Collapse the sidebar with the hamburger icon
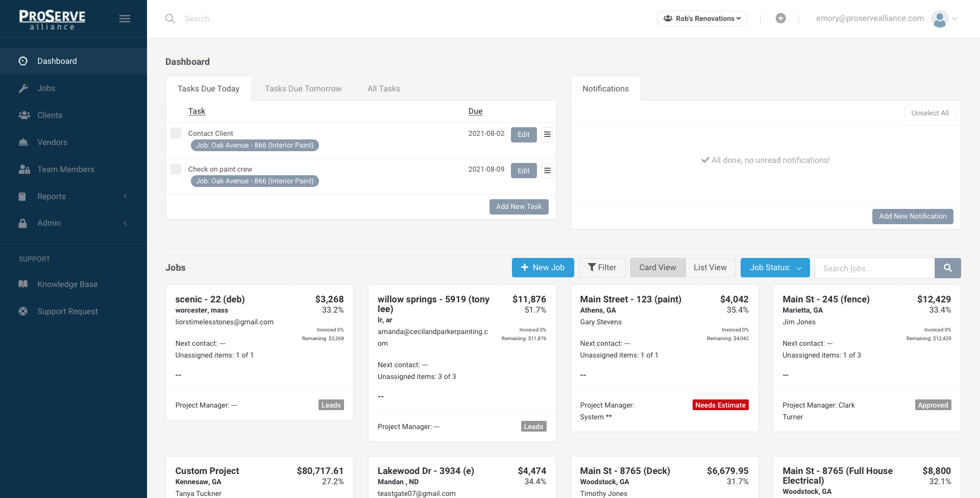 125,18
